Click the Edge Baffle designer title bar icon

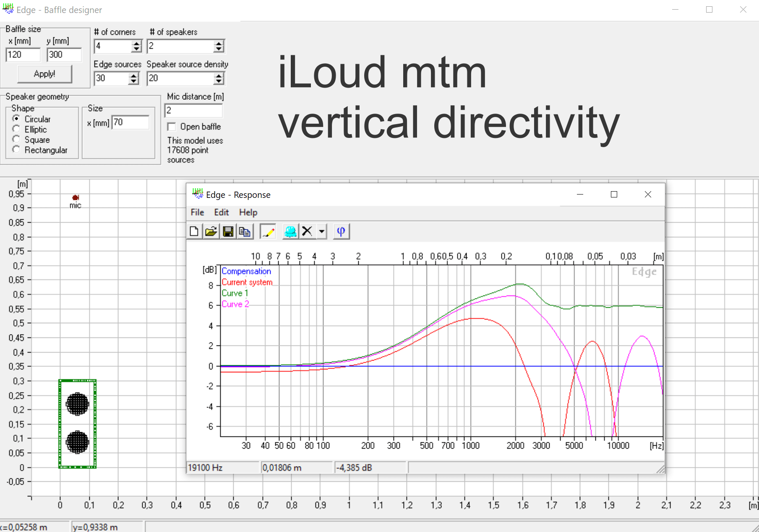[8, 9]
